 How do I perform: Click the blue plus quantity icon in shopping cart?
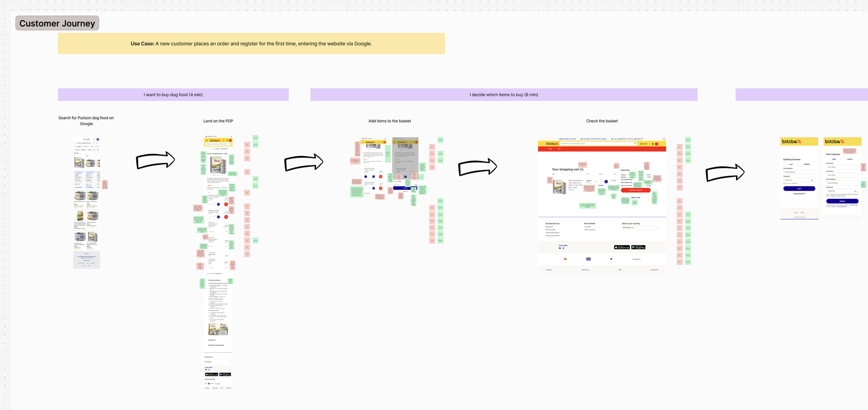tap(606, 182)
